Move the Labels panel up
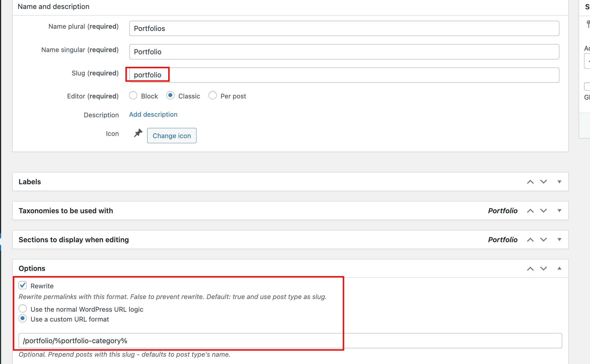Image resolution: width=590 pixels, height=364 pixels. click(x=530, y=182)
